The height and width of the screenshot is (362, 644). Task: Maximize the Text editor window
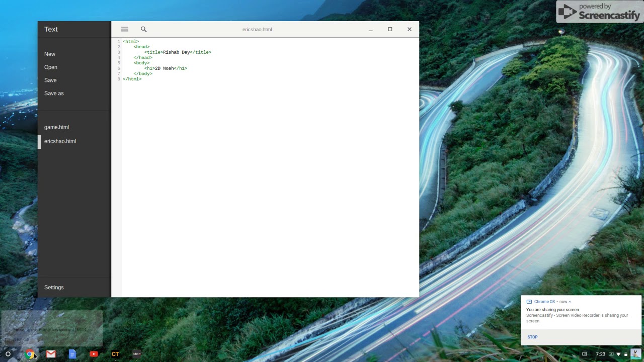(x=390, y=29)
